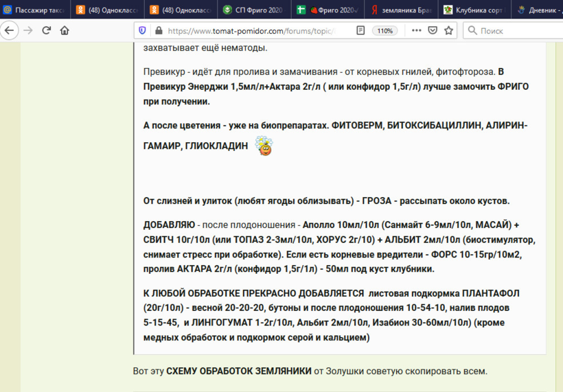Reload the current page
This screenshot has width=563, height=392.
point(46,30)
